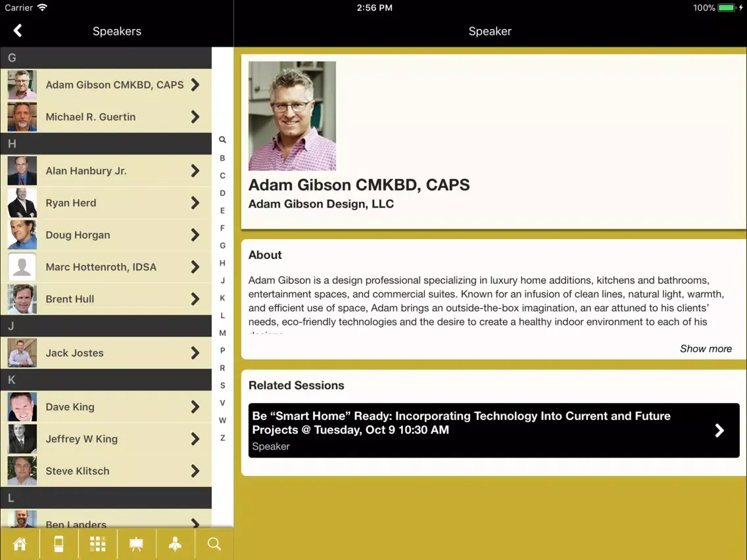Select speaker name Dave King
The width and height of the screenshot is (747, 560).
point(70,407)
